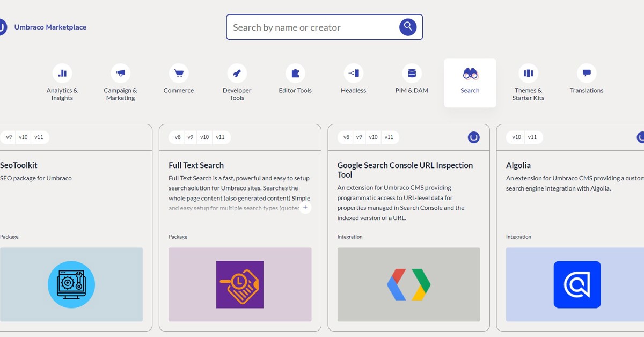Toggle the v11 filter on Full Text Search

pyautogui.click(x=221, y=137)
